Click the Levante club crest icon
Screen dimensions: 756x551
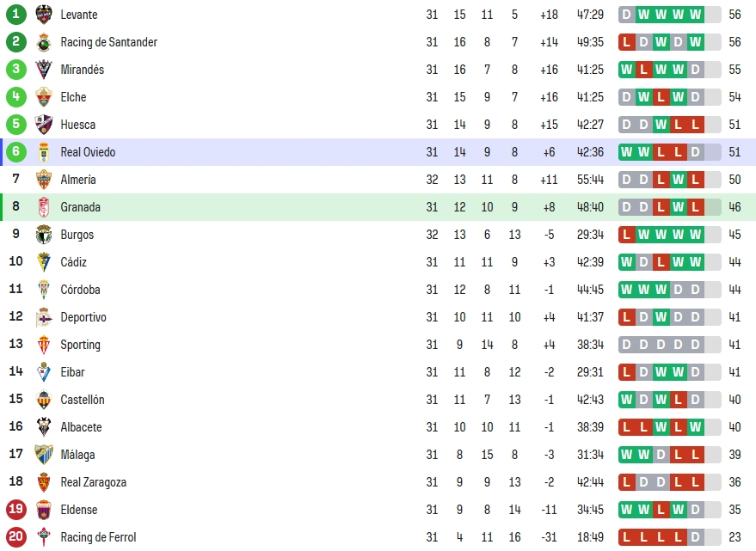(43, 15)
